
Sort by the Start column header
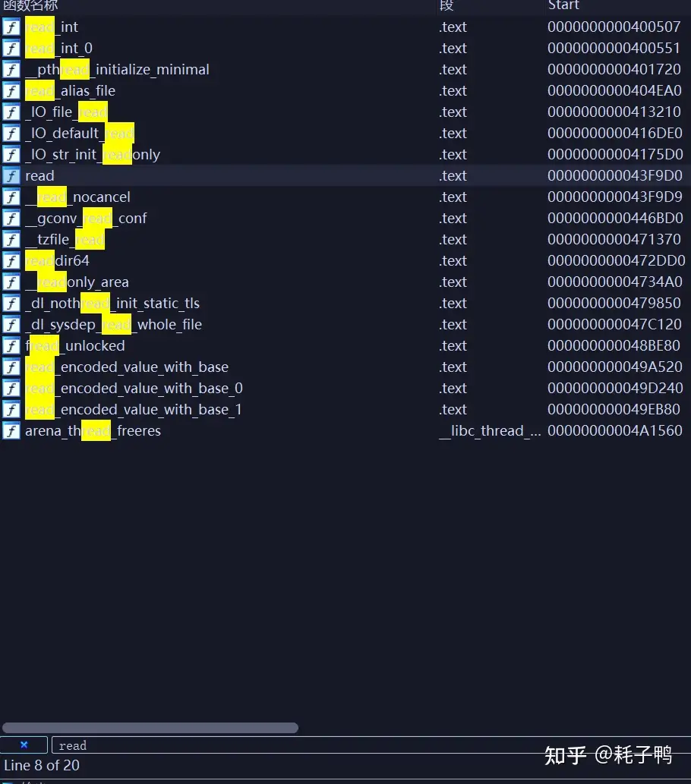pyautogui.click(x=563, y=5)
